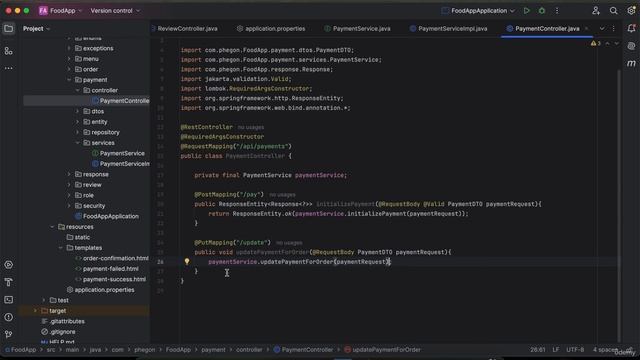640x360 pixels.
Task: Open the Maven tool window
Action: pyautogui.click(x=631, y=63)
